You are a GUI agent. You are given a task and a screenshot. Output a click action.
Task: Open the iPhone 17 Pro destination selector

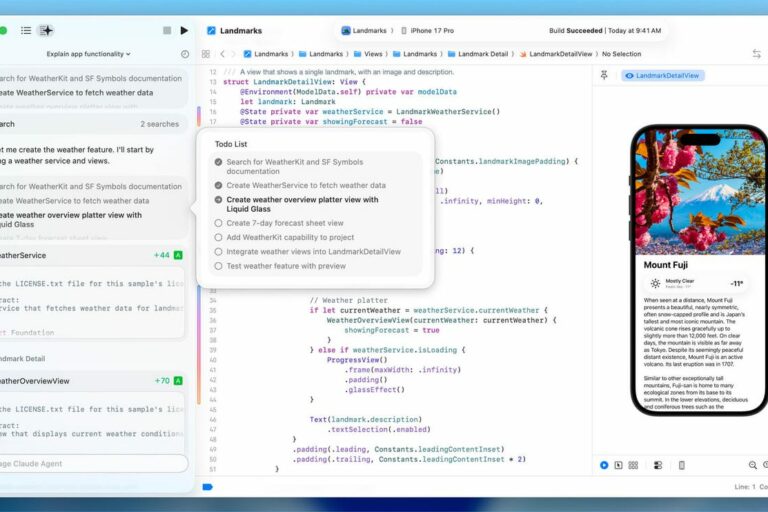[x=432, y=31]
